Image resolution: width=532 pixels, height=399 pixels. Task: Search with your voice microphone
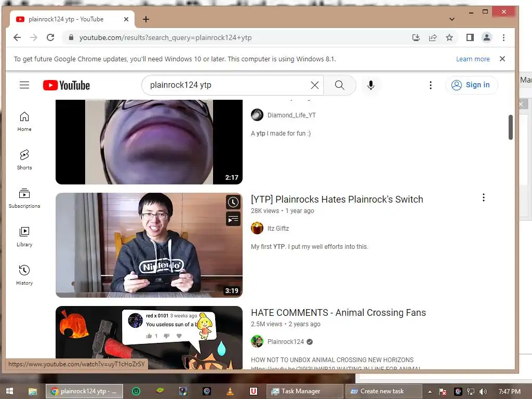371,85
